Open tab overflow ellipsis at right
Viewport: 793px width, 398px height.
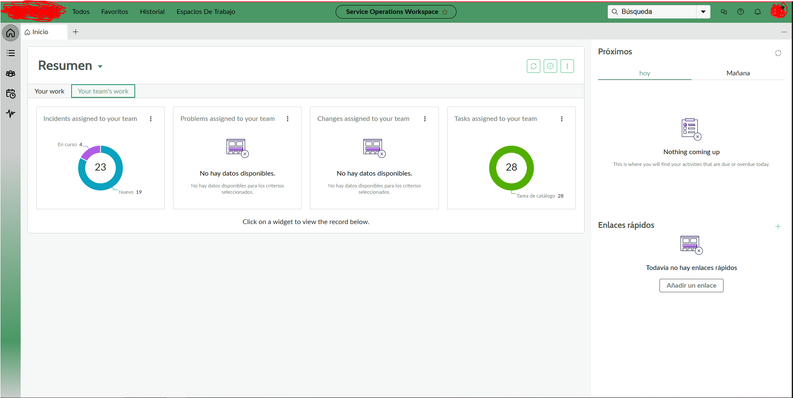coord(784,32)
